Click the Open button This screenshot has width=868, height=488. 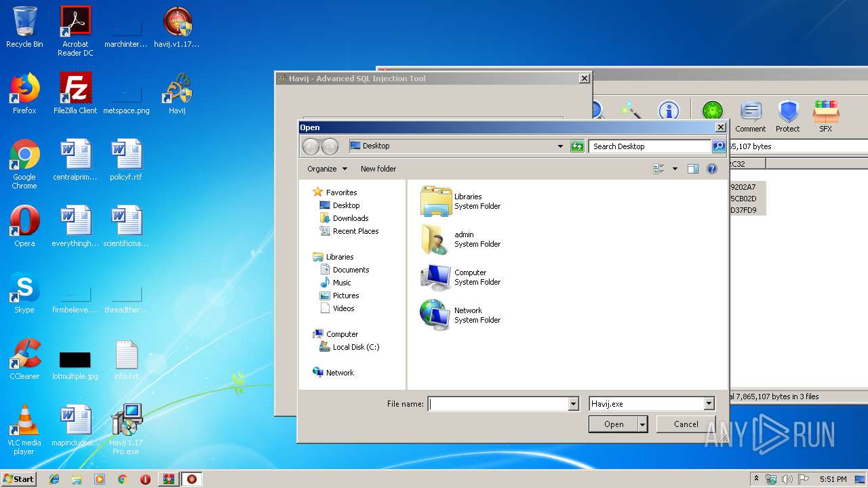pos(614,424)
